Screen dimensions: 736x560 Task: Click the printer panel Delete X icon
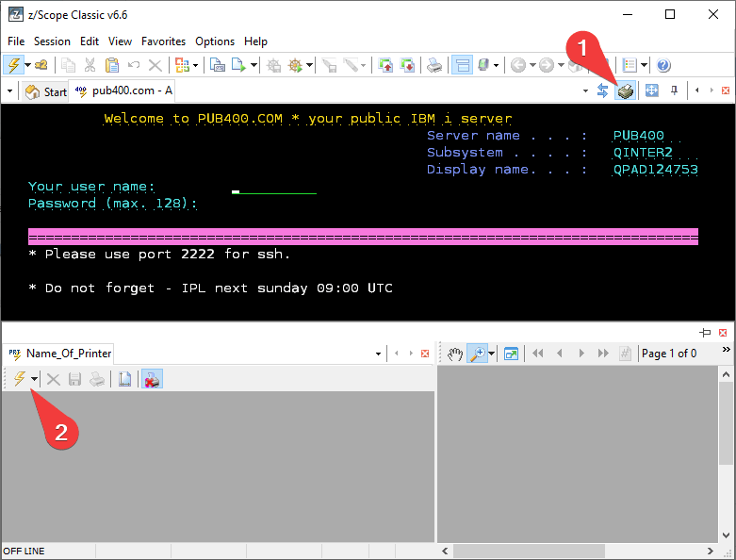pyautogui.click(x=54, y=379)
